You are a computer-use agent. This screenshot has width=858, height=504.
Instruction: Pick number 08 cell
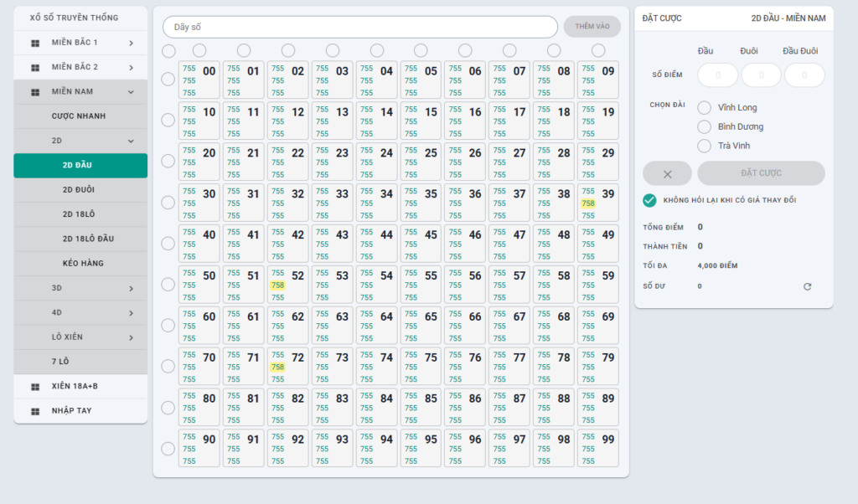click(x=554, y=80)
